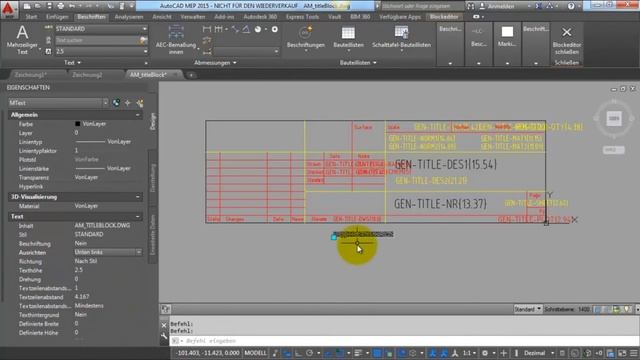Toggle MODELL space button in status bar
Screen dimensions: 640x360
point(255,353)
